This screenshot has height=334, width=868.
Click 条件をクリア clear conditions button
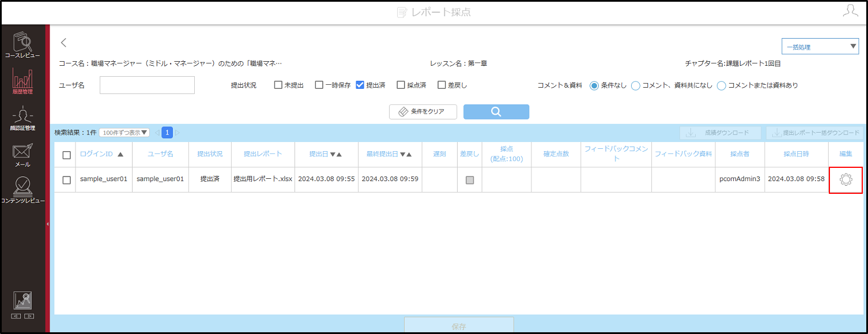pyautogui.click(x=423, y=112)
